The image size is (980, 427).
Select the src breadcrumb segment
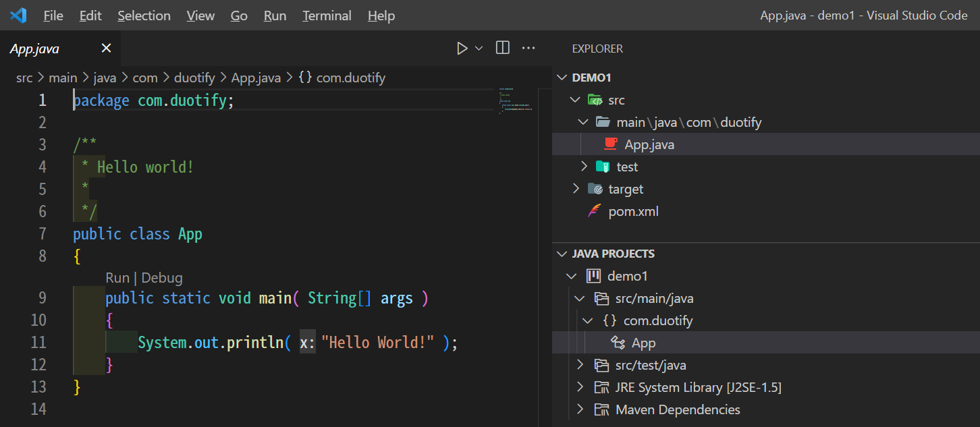pyautogui.click(x=24, y=78)
